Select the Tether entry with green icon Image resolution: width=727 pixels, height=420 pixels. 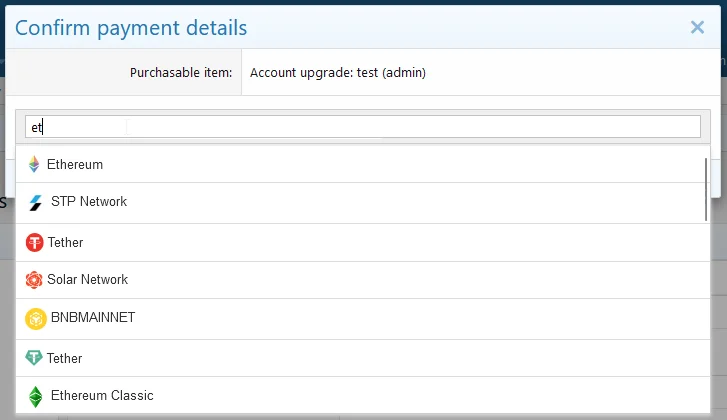65,358
